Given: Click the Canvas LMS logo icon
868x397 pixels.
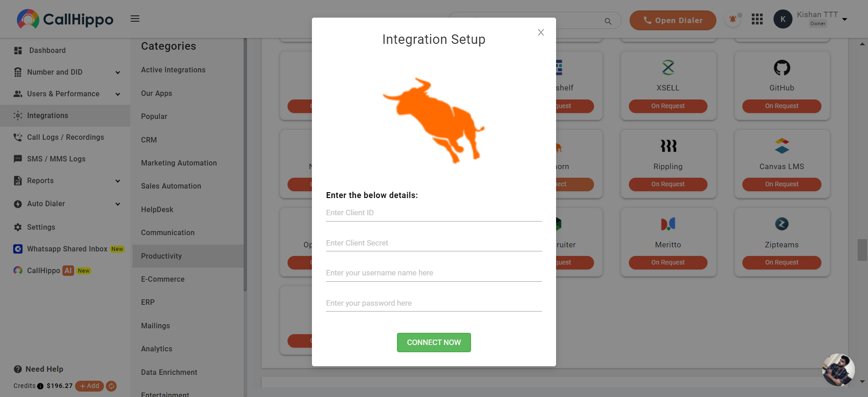Looking at the screenshot, I should coord(782,146).
